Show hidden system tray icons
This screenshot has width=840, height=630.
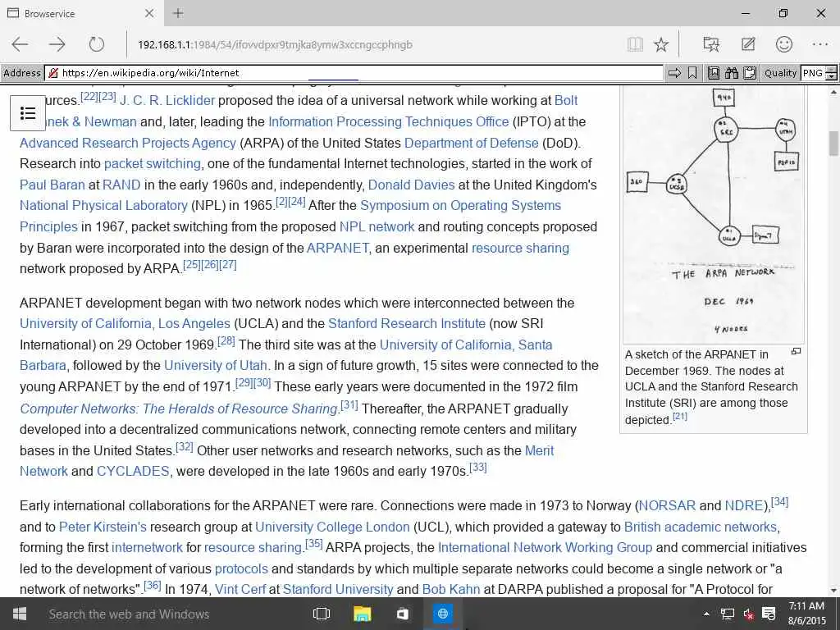(706, 614)
